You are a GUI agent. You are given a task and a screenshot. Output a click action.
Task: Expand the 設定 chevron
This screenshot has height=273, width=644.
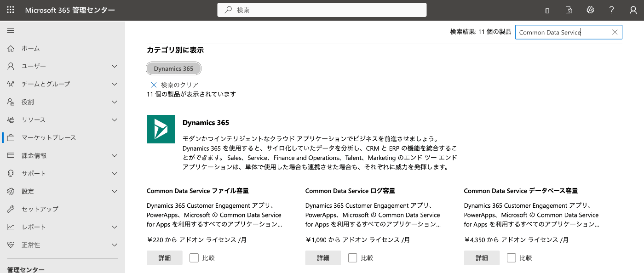point(115,191)
